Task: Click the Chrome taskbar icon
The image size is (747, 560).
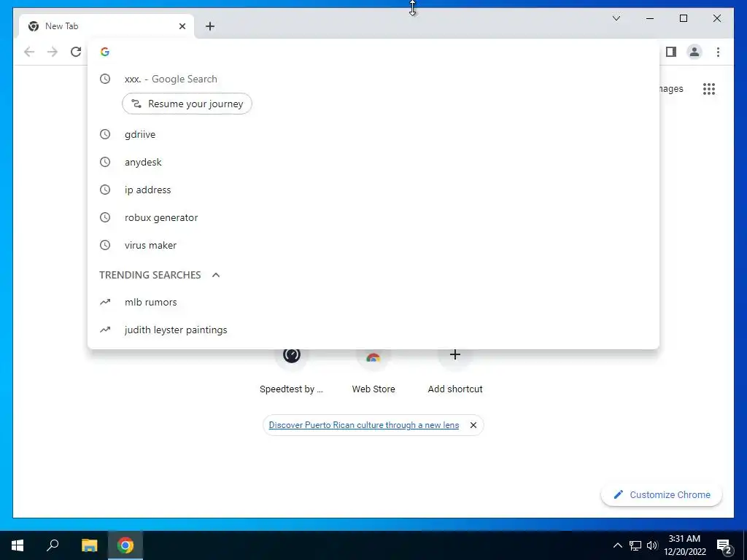Action: [125, 545]
